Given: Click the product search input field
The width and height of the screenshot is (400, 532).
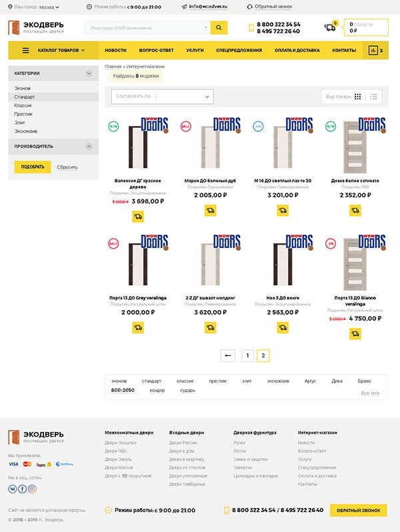Looking at the screenshot, I should coord(147,27).
